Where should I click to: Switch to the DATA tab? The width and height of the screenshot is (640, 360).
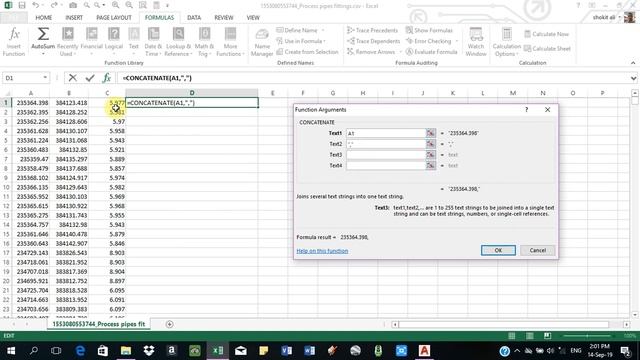click(194, 18)
